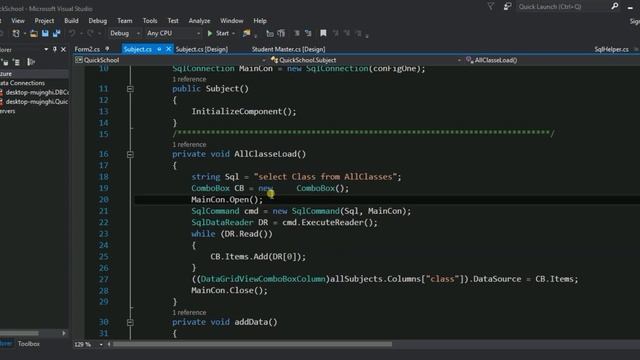The width and height of the screenshot is (640, 360).
Task: Save the current file with Save icon
Action: (45, 33)
